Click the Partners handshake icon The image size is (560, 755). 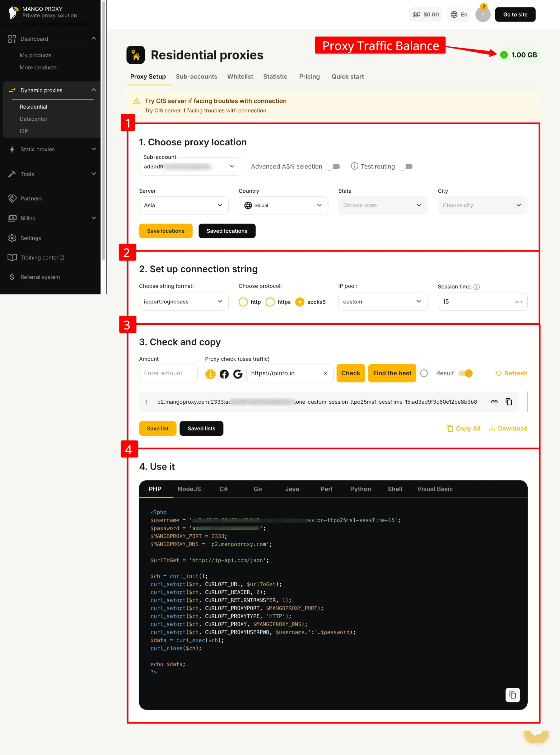click(12, 199)
